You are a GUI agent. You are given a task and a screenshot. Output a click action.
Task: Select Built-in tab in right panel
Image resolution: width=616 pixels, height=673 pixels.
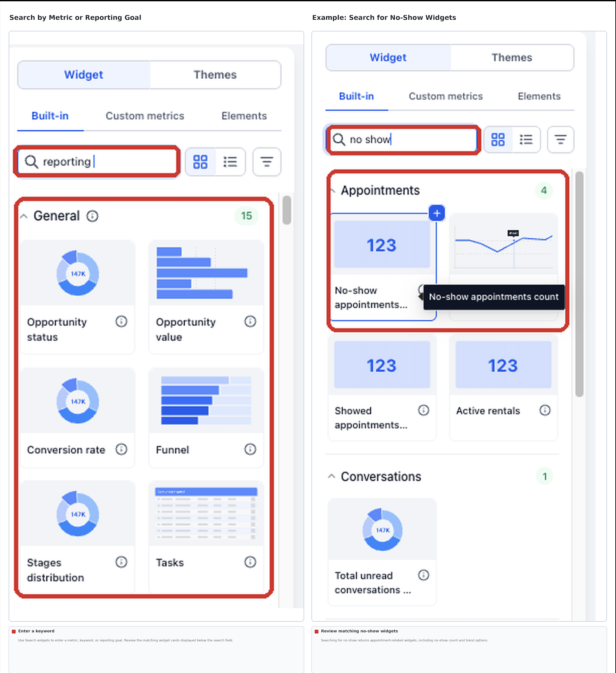(356, 96)
